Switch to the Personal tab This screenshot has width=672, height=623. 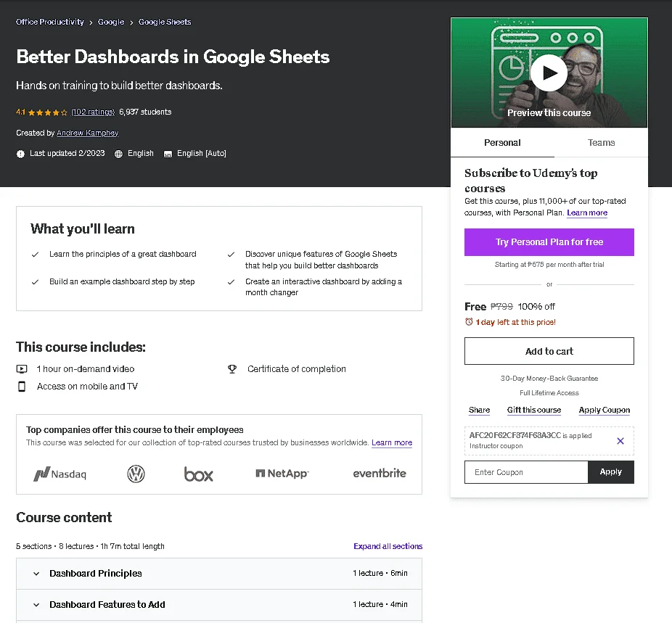pos(502,143)
